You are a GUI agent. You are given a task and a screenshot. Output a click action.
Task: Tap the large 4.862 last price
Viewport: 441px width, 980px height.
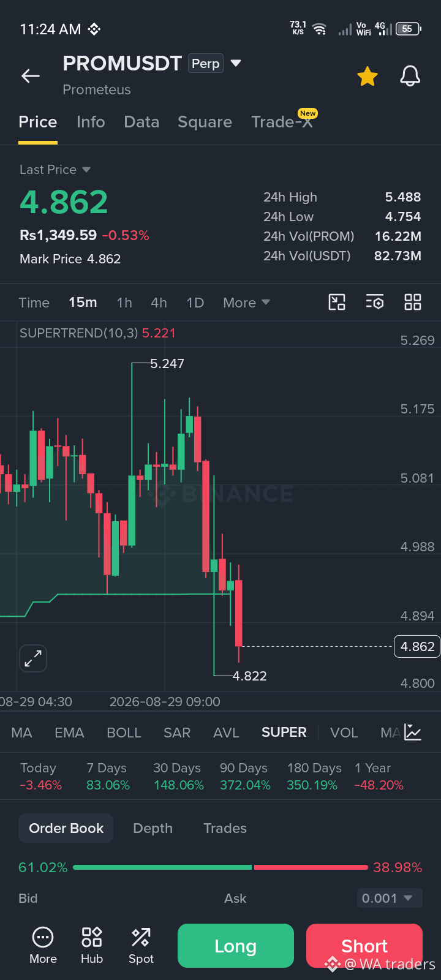pyautogui.click(x=64, y=202)
